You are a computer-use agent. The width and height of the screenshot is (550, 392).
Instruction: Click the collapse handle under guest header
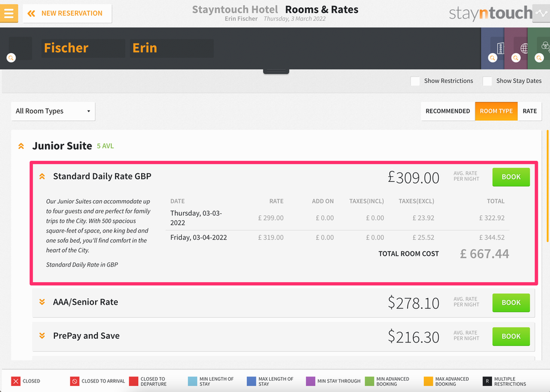[276, 72]
